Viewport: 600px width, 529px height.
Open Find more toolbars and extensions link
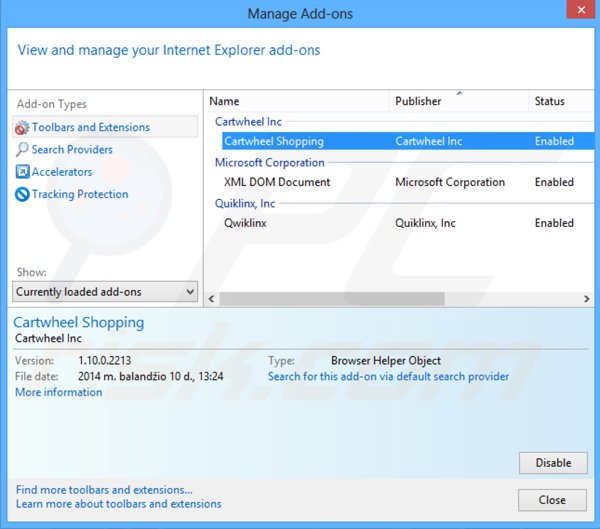(x=104, y=490)
